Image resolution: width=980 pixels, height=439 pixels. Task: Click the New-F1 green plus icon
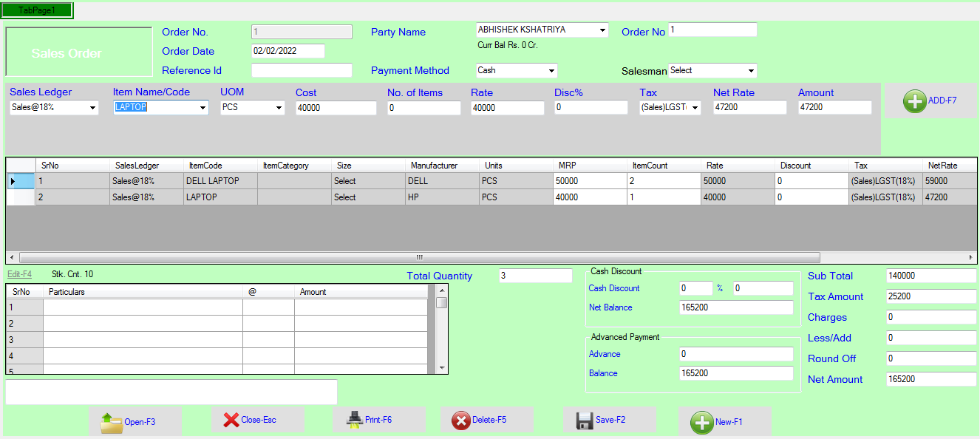tap(701, 422)
